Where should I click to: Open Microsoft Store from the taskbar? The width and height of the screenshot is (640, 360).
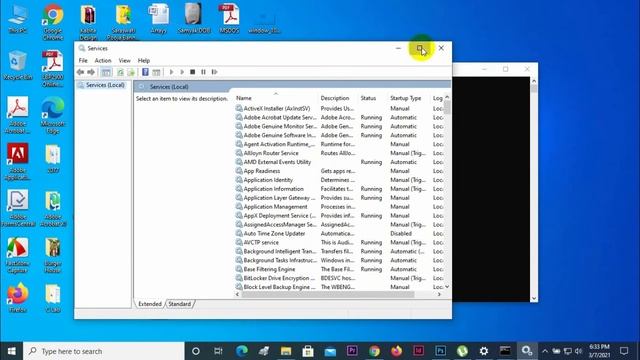click(x=308, y=351)
